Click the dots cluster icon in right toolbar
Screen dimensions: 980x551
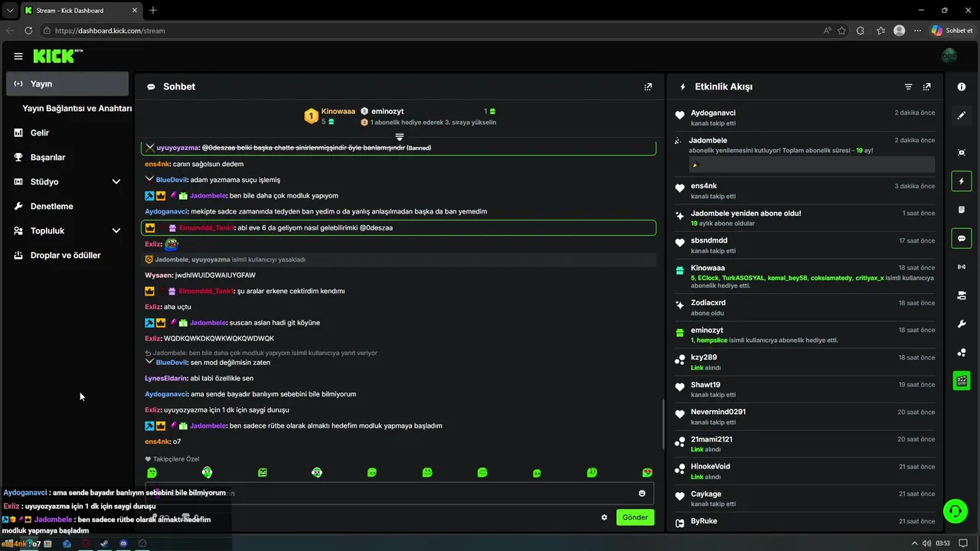coord(962,352)
